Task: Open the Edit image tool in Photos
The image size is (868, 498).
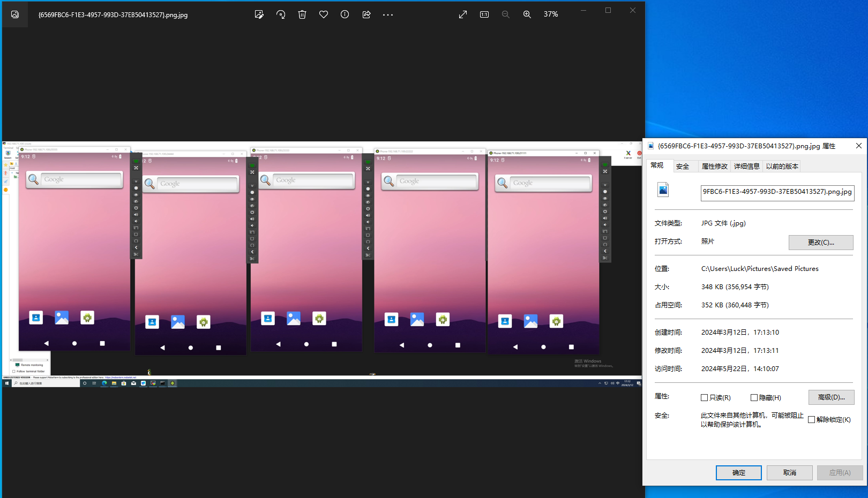Action: click(x=259, y=14)
